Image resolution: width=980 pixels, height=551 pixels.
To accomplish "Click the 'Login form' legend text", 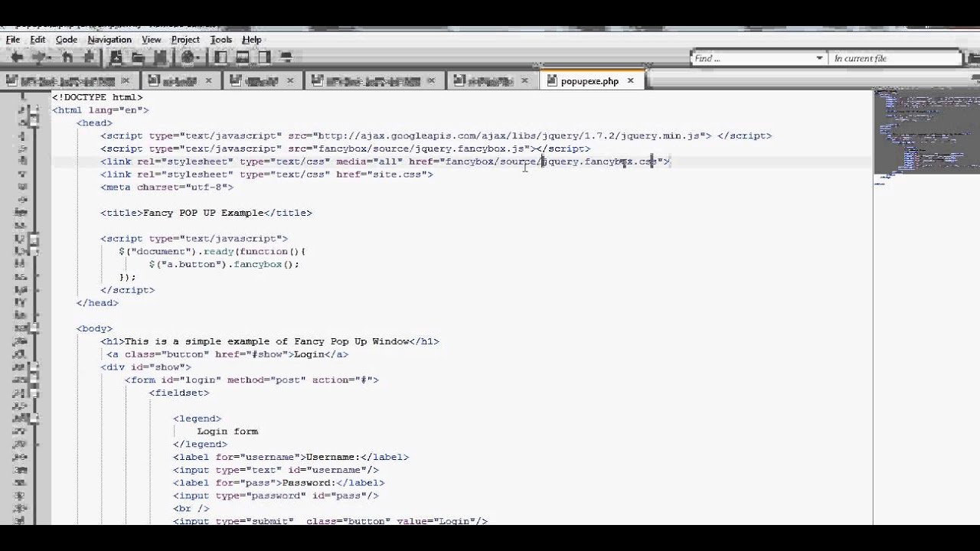I will click(227, 432).
